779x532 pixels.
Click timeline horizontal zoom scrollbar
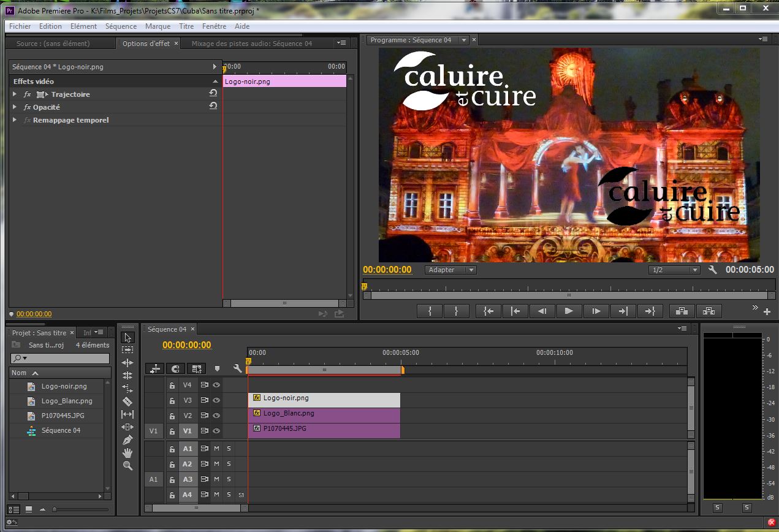coord(196,508)
